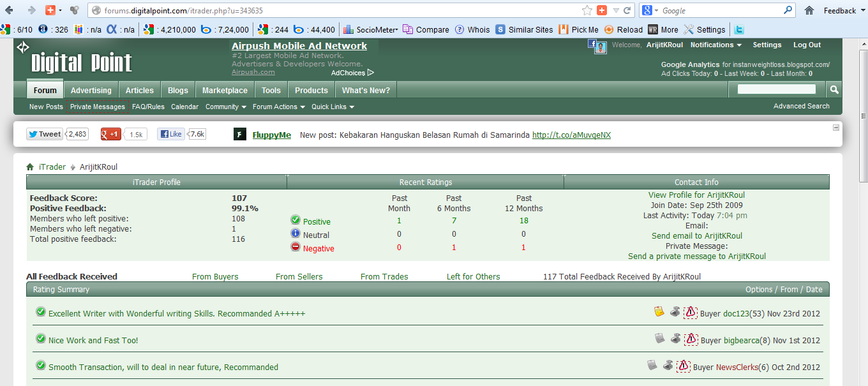Bookmark the page using the star icon
Viewport: 868px width, 386px height.
[x=587, y=10]
